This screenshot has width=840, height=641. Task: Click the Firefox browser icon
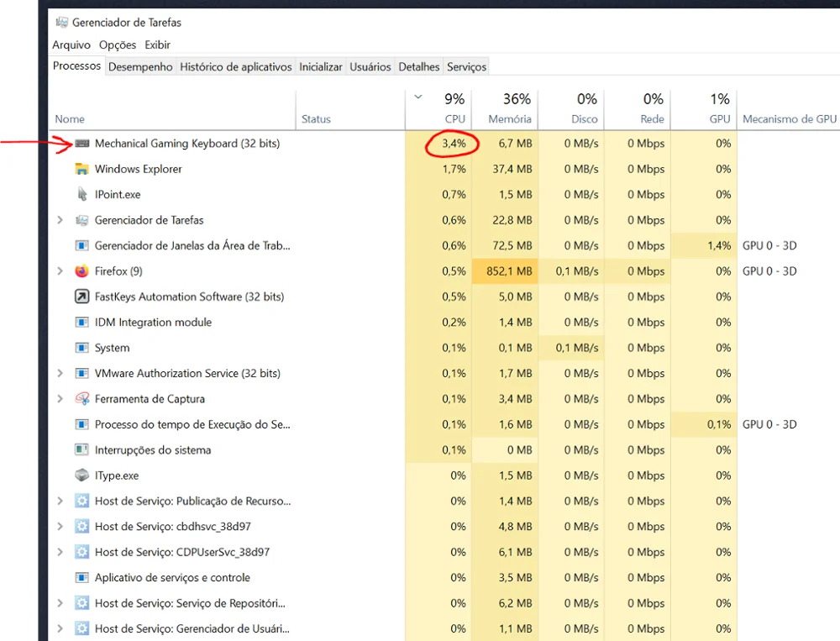pyautogui.click(x=82, y=271)
